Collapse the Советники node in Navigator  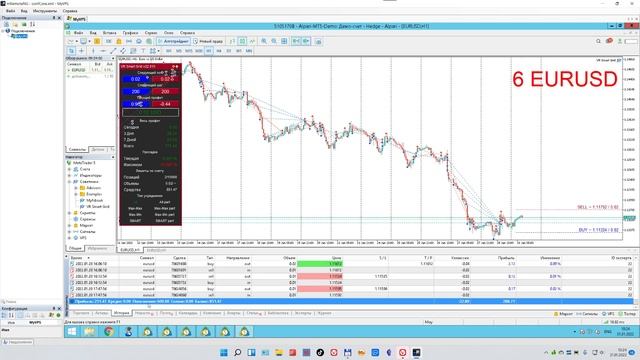[x=70, y=182]
